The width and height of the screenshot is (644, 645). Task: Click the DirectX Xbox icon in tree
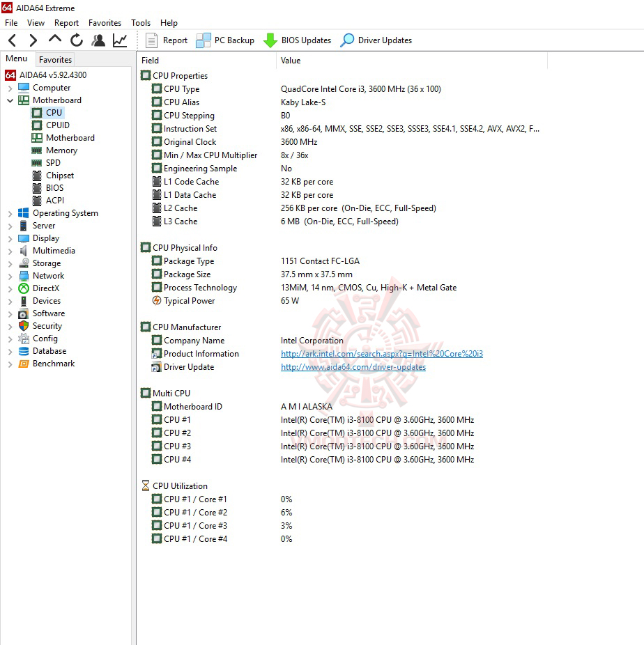tap(24, 289)
